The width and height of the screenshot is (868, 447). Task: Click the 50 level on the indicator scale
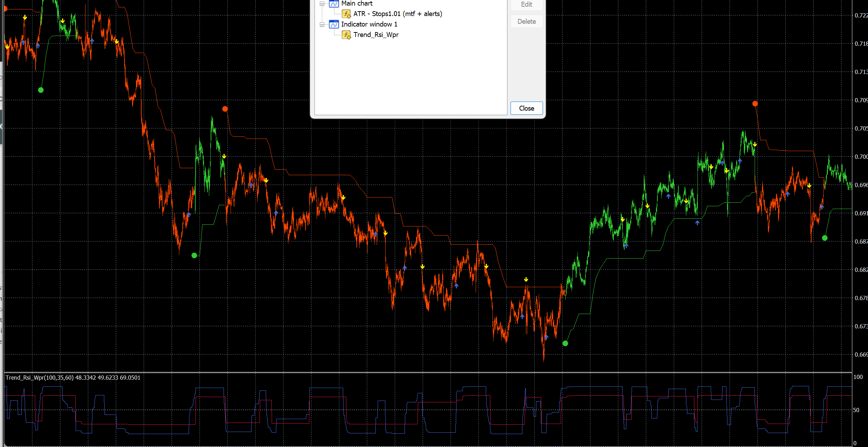pos(856,410)
